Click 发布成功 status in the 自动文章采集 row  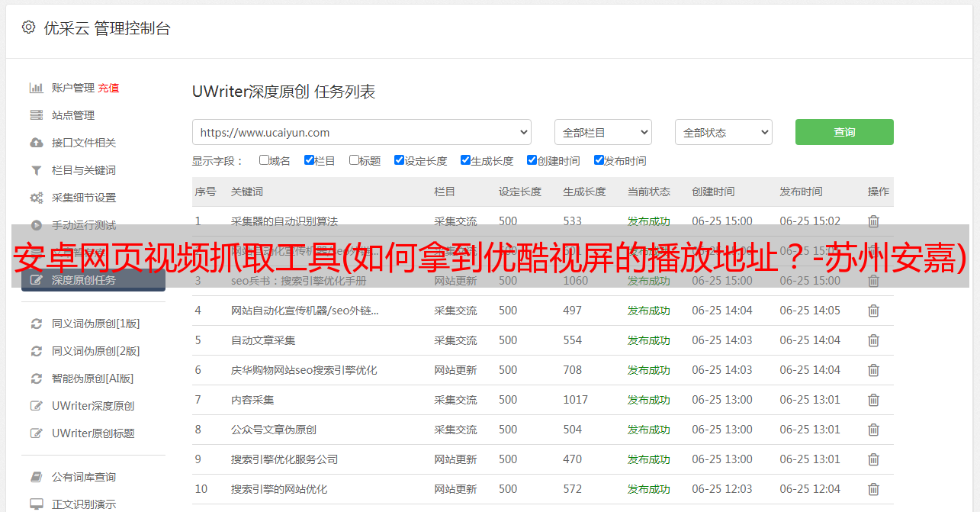point(649,340)
